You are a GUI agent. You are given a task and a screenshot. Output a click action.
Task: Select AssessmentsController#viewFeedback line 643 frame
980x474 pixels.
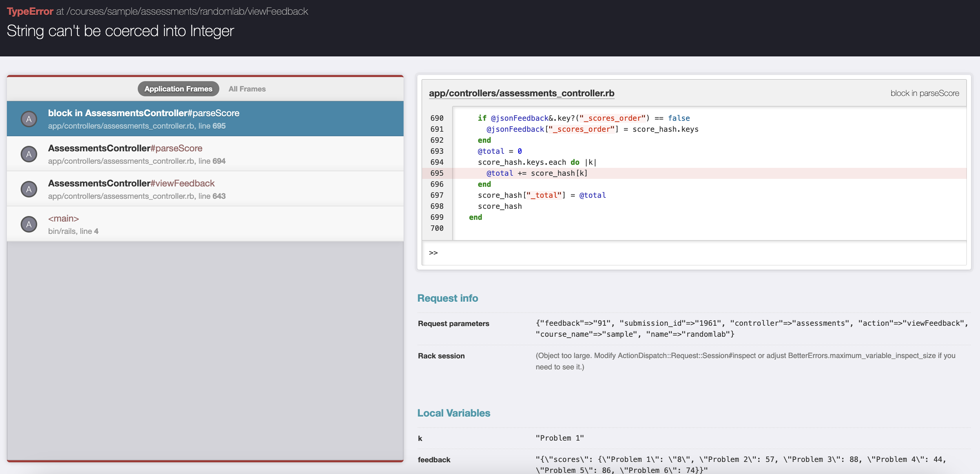click(131, 183)
